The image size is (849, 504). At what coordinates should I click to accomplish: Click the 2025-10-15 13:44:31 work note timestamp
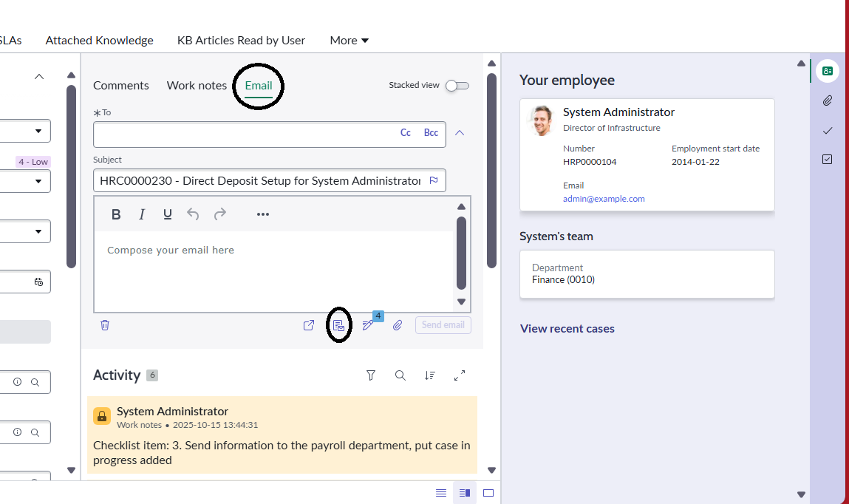pyautogui.click(x=215, y=425)
